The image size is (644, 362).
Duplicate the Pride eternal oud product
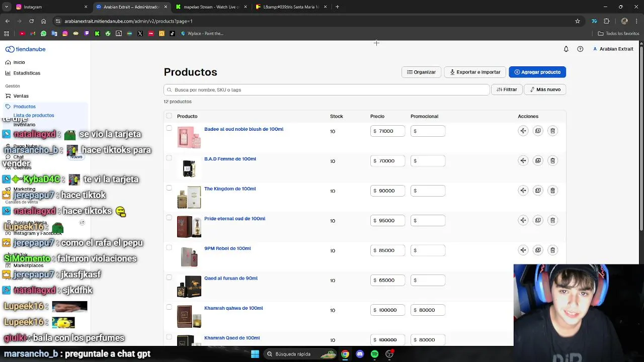pos(538,220)
